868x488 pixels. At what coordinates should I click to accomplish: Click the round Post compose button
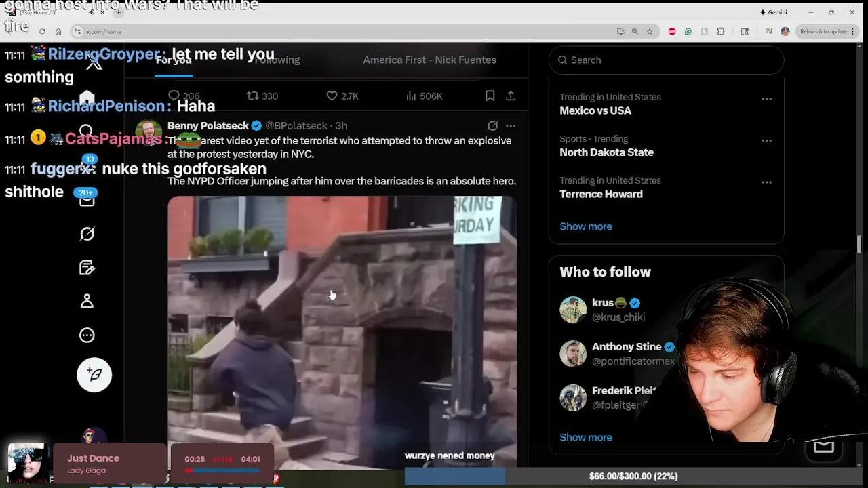[94, 374]
